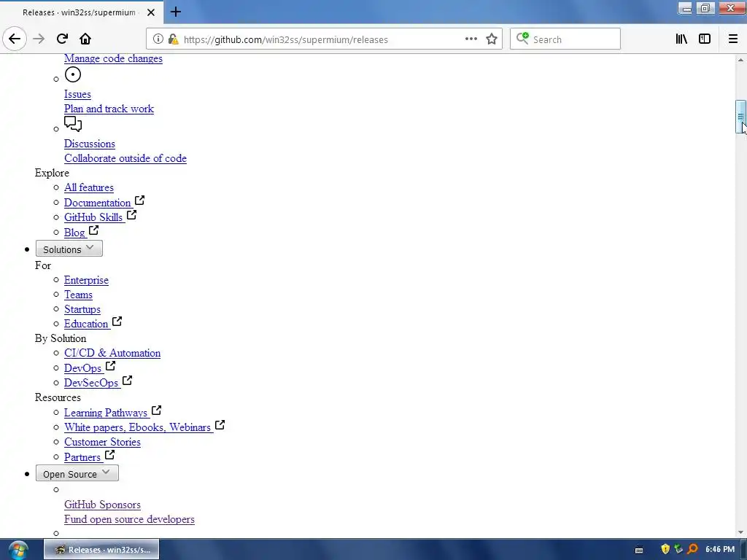The width and height of the screenshot is (747, 560).
Task: Open the GitHub Sponsors link
Action: point(102,505)
